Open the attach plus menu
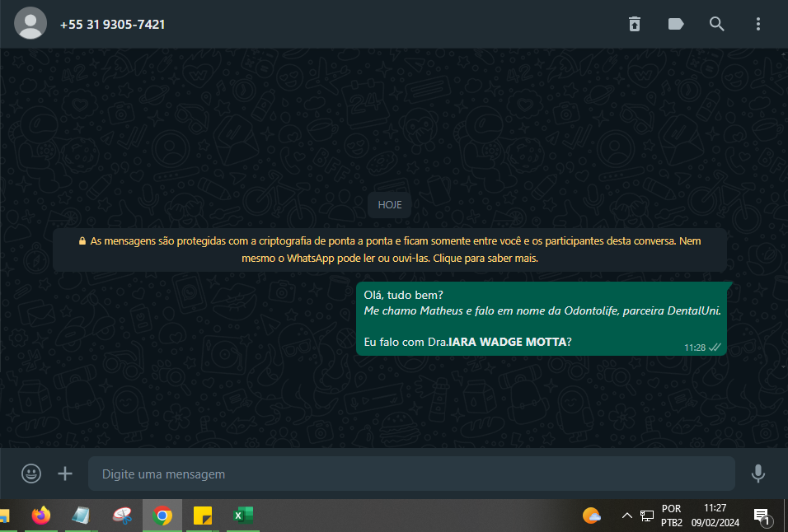This screenshot has width=788, height=532. (65, 474)
